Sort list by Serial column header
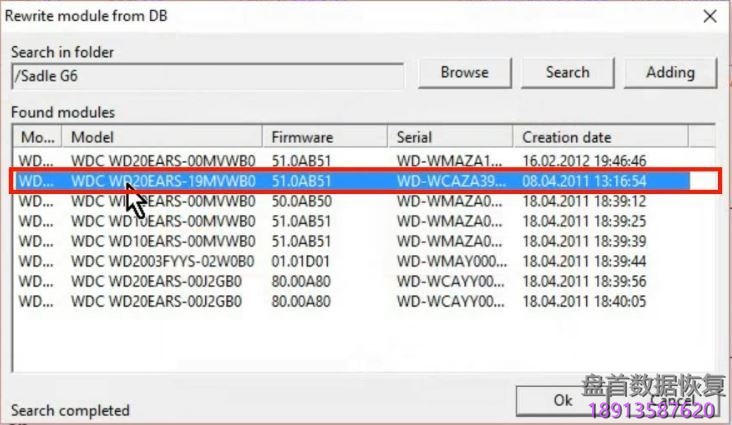 (x=450, y=137)
